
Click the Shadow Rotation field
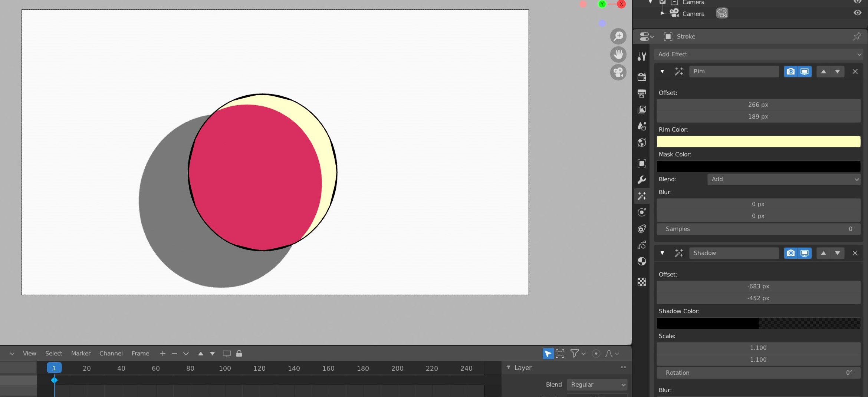click(758, 373)
